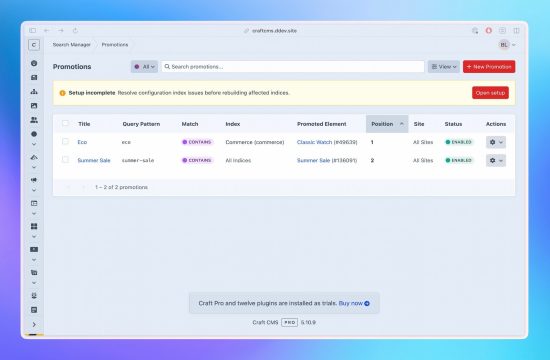The height and width of the screenshot is (360, 550).
Task: Click the Search promotions input field
Action: click(x=293, y=67)
